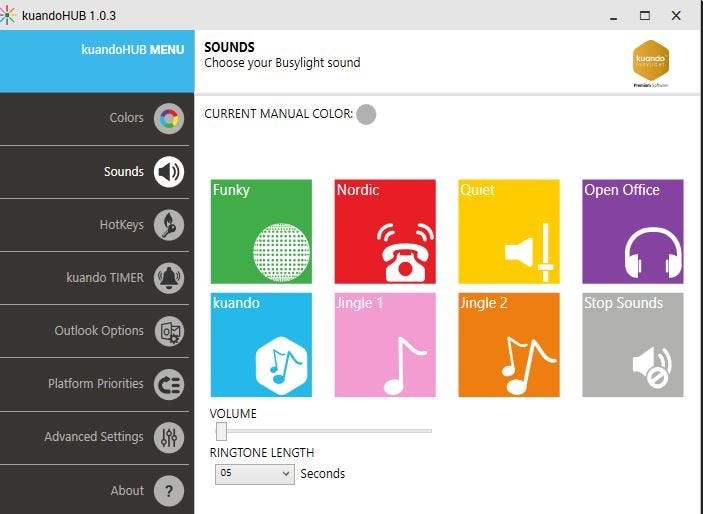Screen dimensions: 703x514
Task: Select the Sounds menu label
Action: click(x=124, y=171)
